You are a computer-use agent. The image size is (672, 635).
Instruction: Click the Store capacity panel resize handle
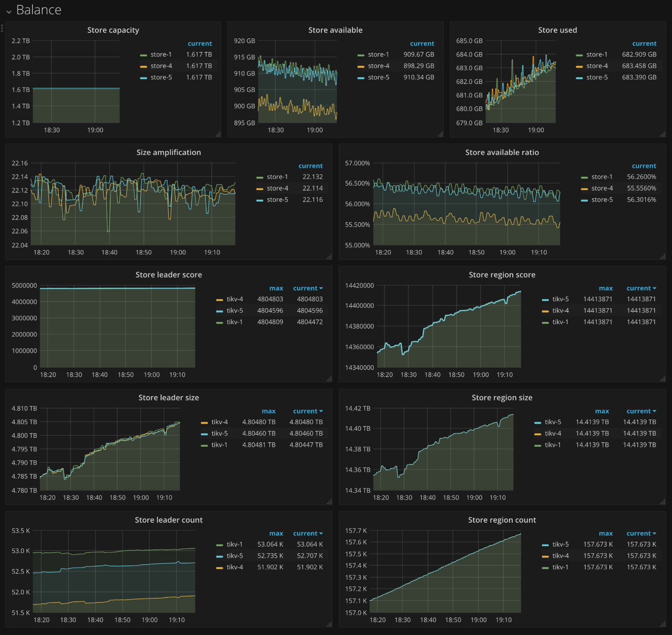[218, 134]
